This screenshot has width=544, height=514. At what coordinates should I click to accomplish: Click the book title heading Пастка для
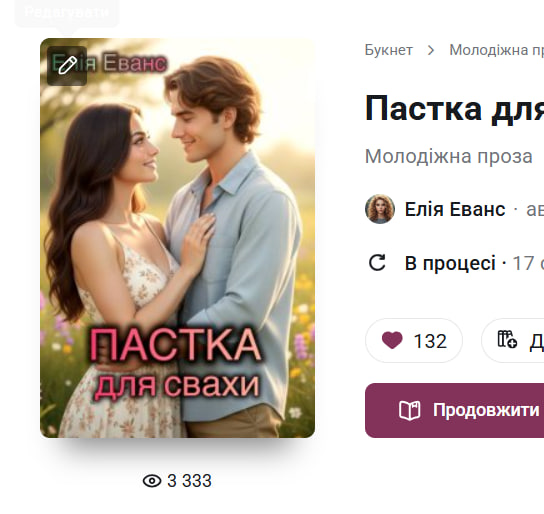[x=454, y=109]
